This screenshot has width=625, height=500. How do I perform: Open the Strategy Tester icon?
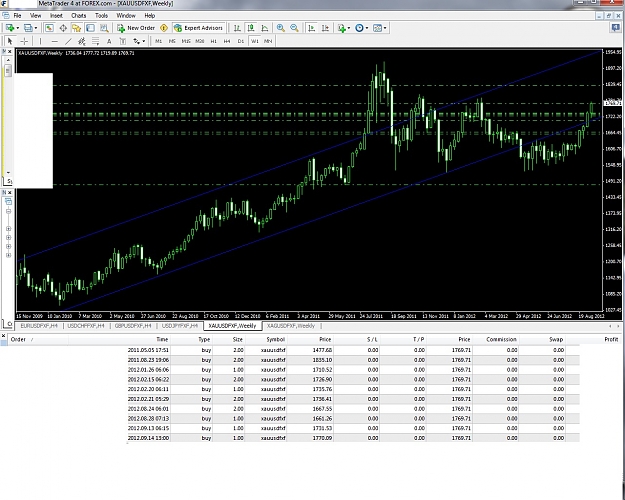[x=104, y=28]
